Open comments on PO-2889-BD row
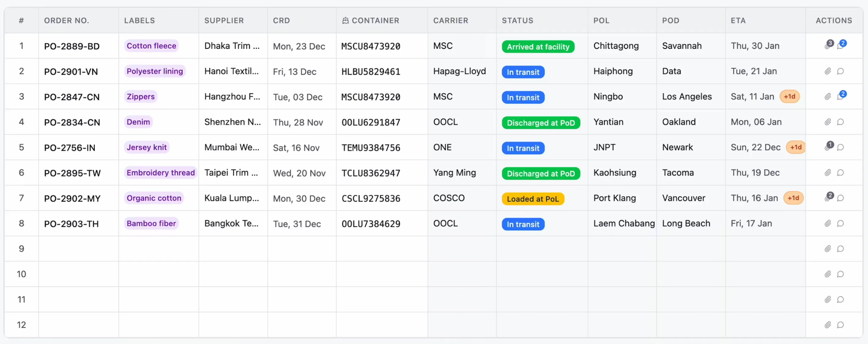 click(841, 46)
